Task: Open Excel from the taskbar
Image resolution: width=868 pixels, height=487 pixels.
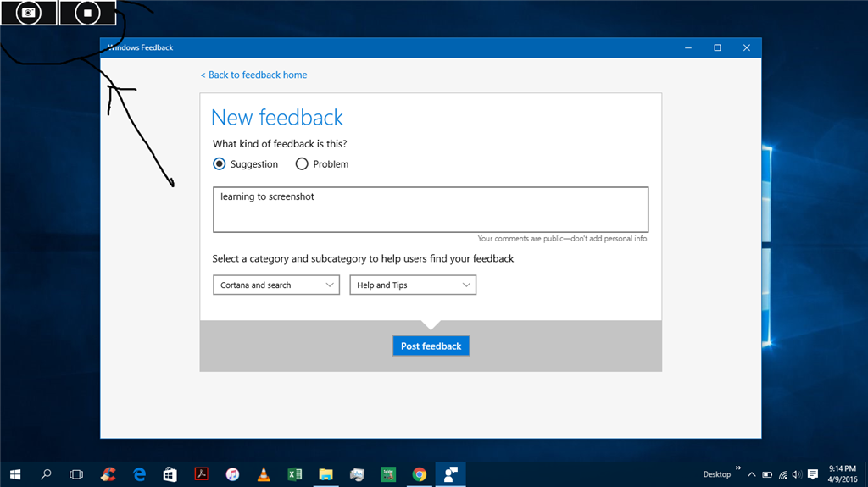Action: pyautogui.click(x=294, y=474)
